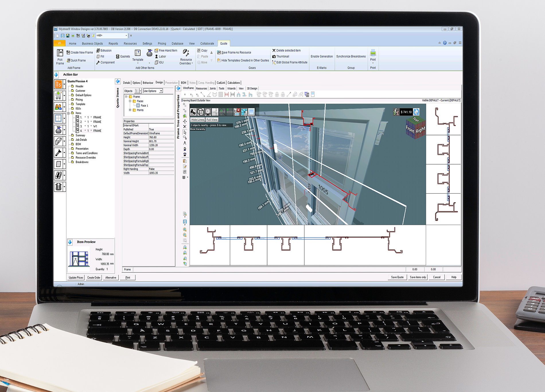Click the Nominal Width value 1250.20

click(x=161, y=145)
